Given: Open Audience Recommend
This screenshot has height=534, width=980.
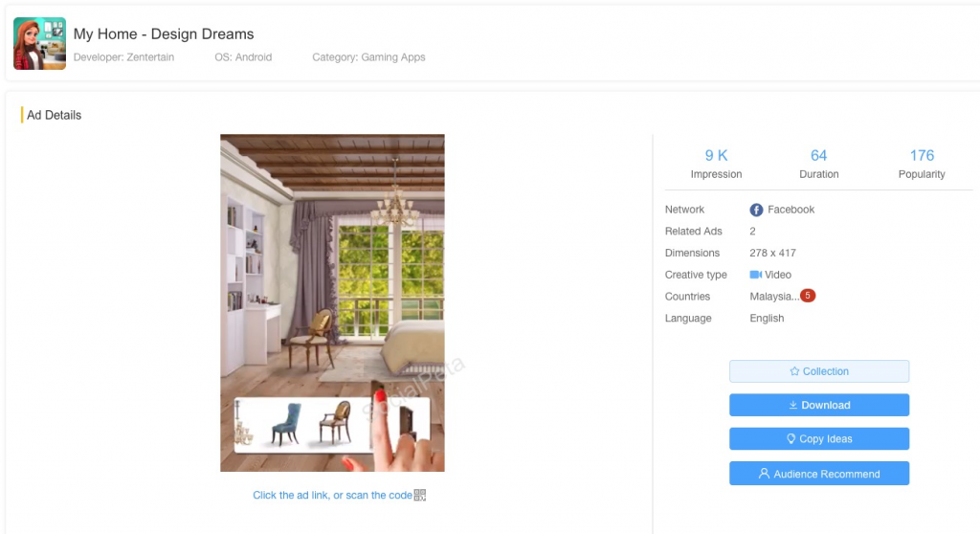Looking at the screenshot, I should click(x=819, y=474).
